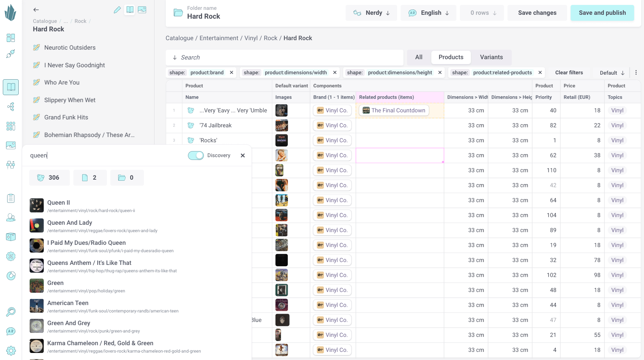Switch to image view toggle icon

142,10
